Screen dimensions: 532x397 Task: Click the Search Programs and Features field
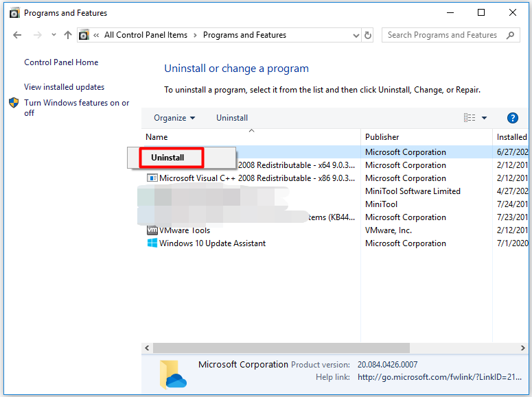[443, 35]
